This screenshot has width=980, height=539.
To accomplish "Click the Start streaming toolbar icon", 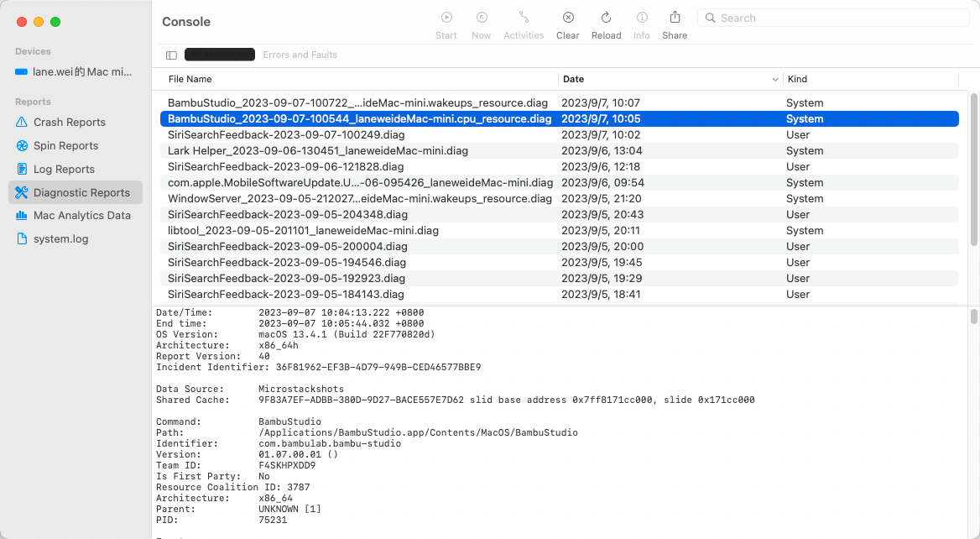I will pyautogui.click(x=446, y=18).
